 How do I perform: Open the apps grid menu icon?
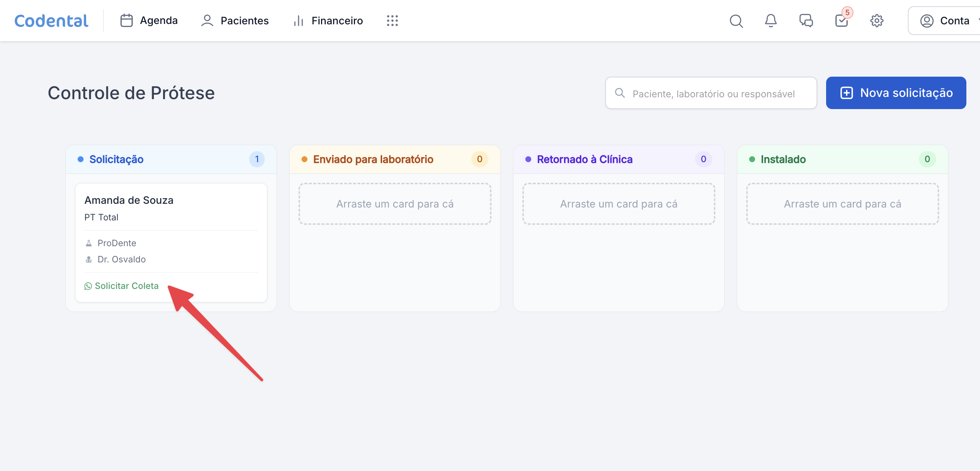coord(392,21)
